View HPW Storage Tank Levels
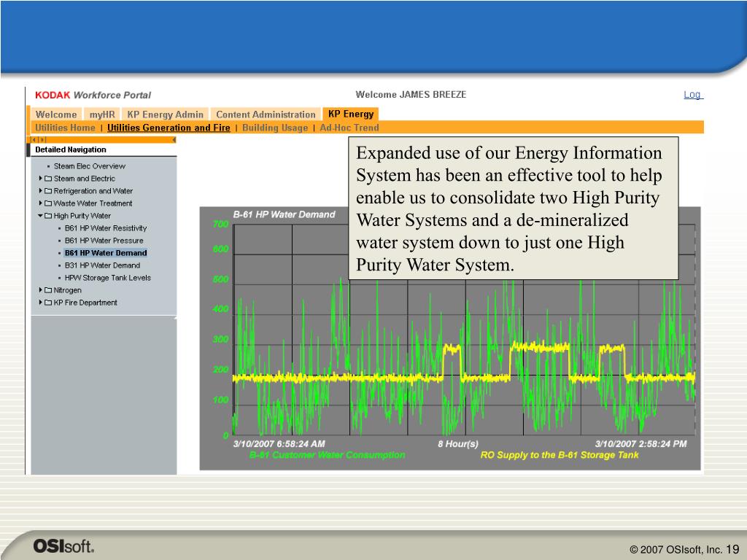This screenshot has height=560, width=747. (x=108, y=278)
